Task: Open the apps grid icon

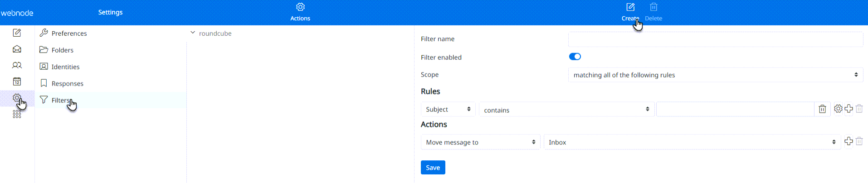Action: pos(17,115)
